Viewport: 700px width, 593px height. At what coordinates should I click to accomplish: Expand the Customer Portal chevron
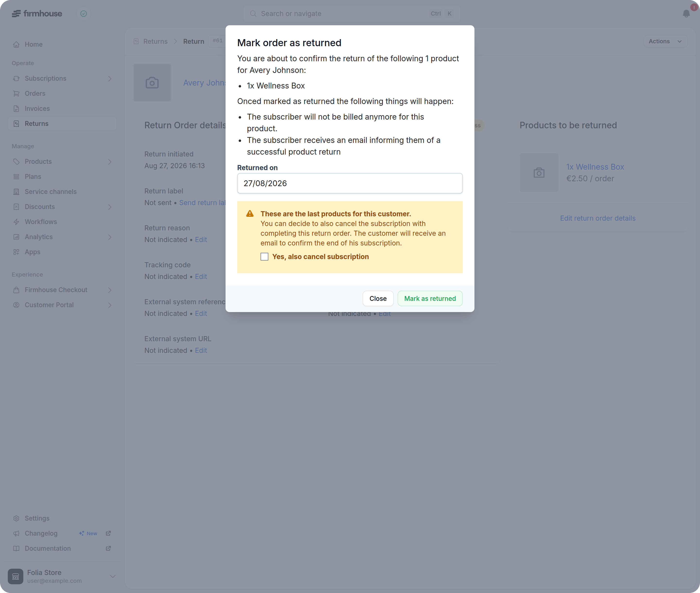(110, 305)
